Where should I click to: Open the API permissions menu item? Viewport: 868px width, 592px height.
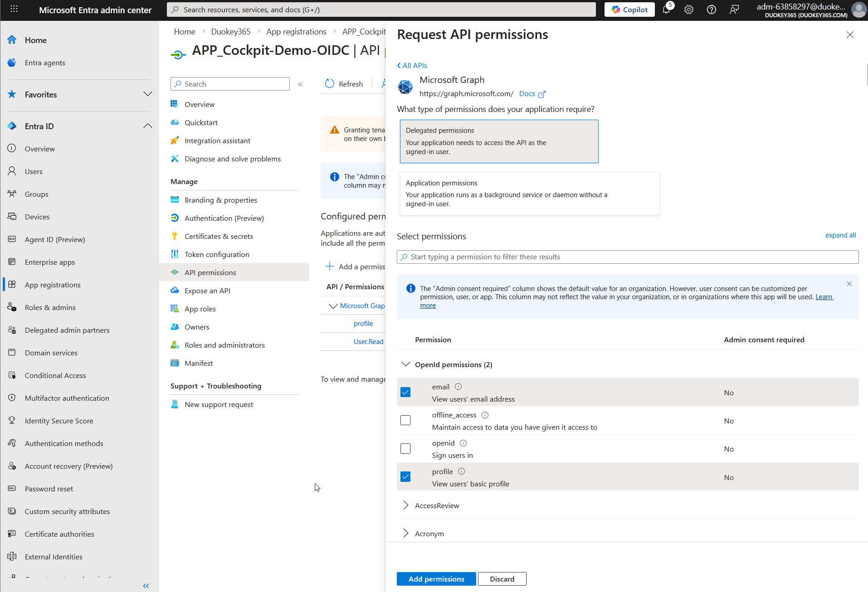coord(234,272)
